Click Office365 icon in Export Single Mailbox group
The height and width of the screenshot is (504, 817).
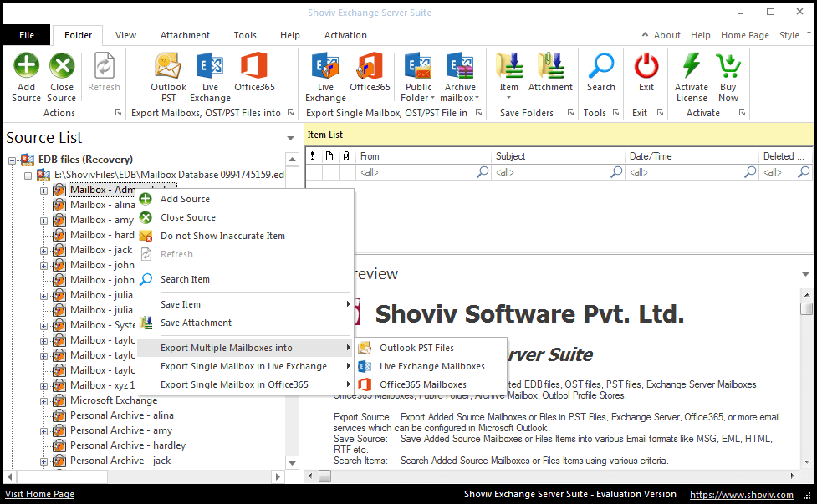(x=370, y=65)
